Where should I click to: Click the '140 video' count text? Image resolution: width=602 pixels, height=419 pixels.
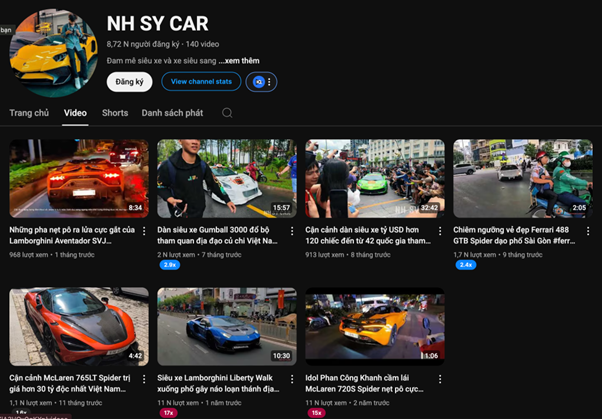[202, 44]
